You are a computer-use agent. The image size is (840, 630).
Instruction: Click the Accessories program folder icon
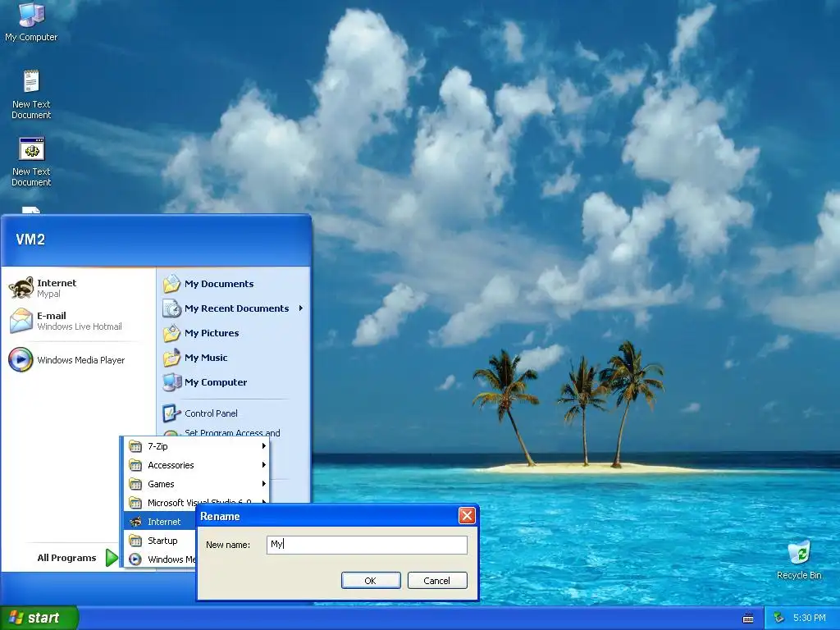tap(135, 465)
